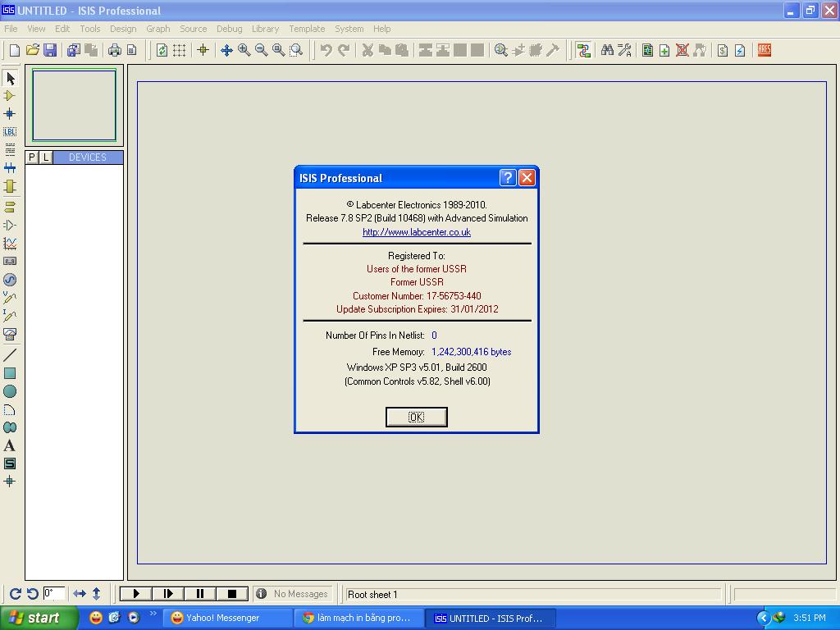The image size is (840, 630).
Task: Click the Save design toolbar icon
Action: 50,50
